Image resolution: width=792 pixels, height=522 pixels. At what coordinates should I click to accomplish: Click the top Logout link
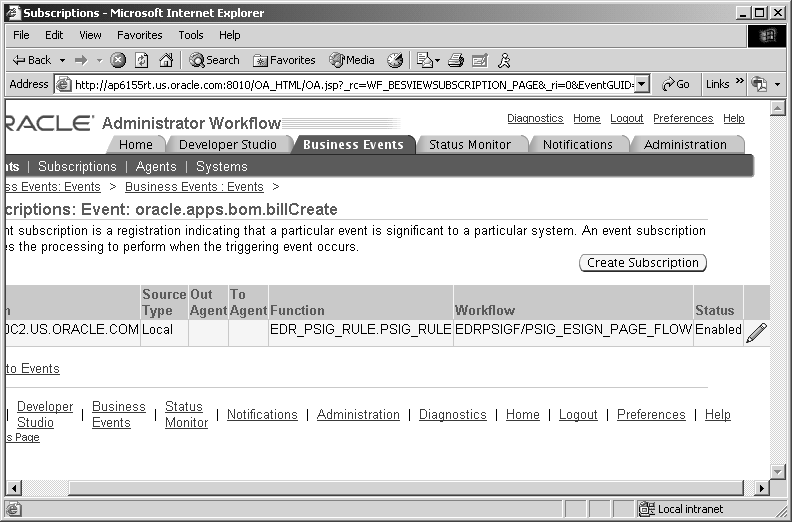[627, 118]
